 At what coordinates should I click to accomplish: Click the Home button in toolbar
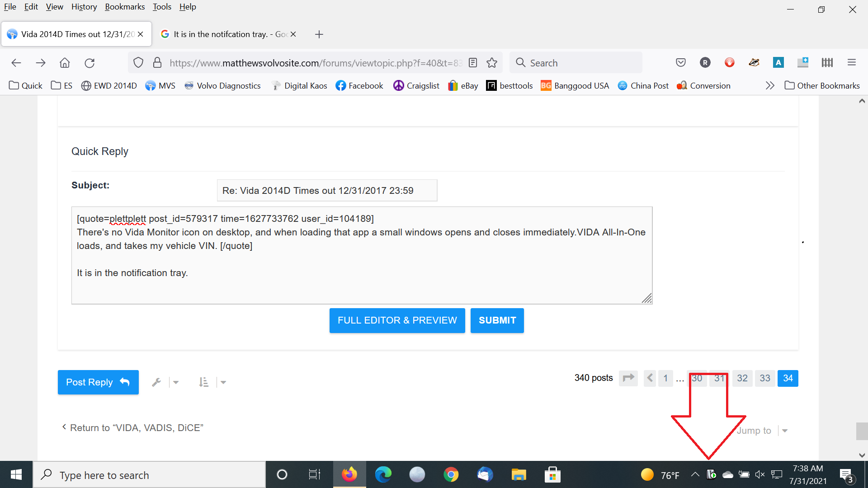tap(65, 63)
